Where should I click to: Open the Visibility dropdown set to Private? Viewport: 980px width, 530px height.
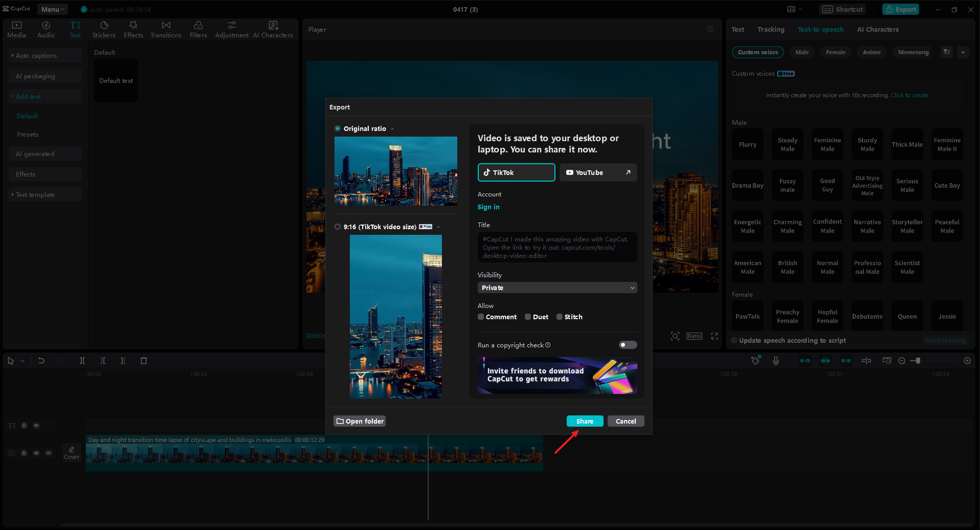click(x=557, y=288)
